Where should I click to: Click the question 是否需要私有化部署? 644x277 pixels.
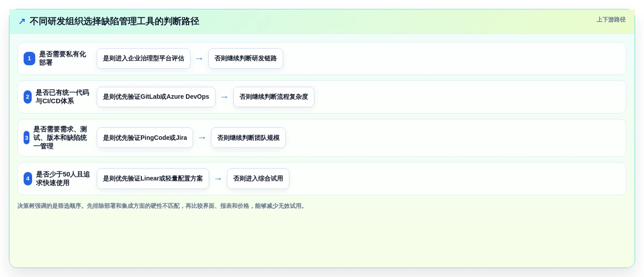(62, 59)
